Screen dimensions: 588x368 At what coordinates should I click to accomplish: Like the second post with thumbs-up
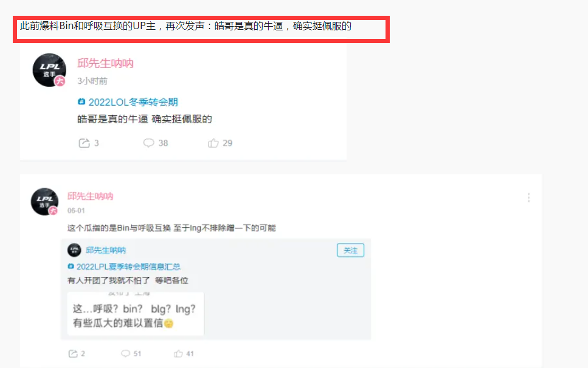[x=179, y=353]
